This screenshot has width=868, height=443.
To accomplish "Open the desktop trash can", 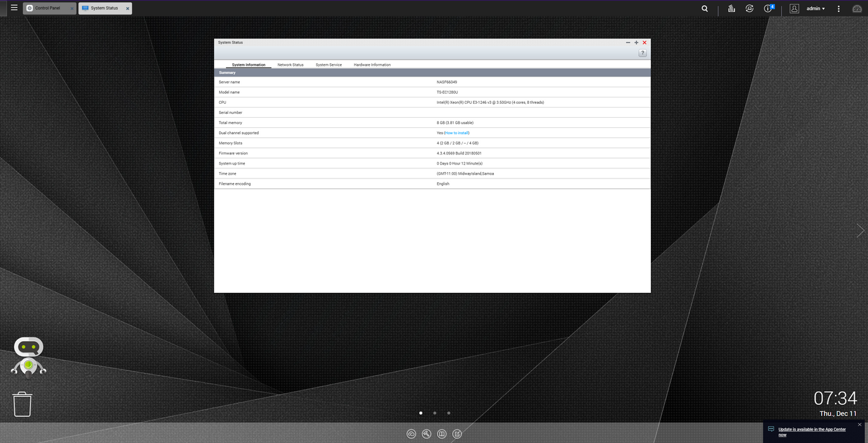I will 22,404.
